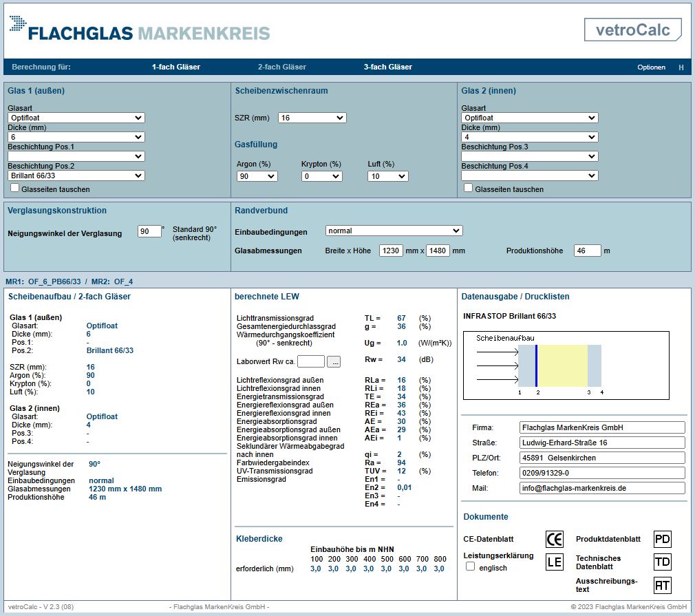Click the Höhe dimension input field

438,251
